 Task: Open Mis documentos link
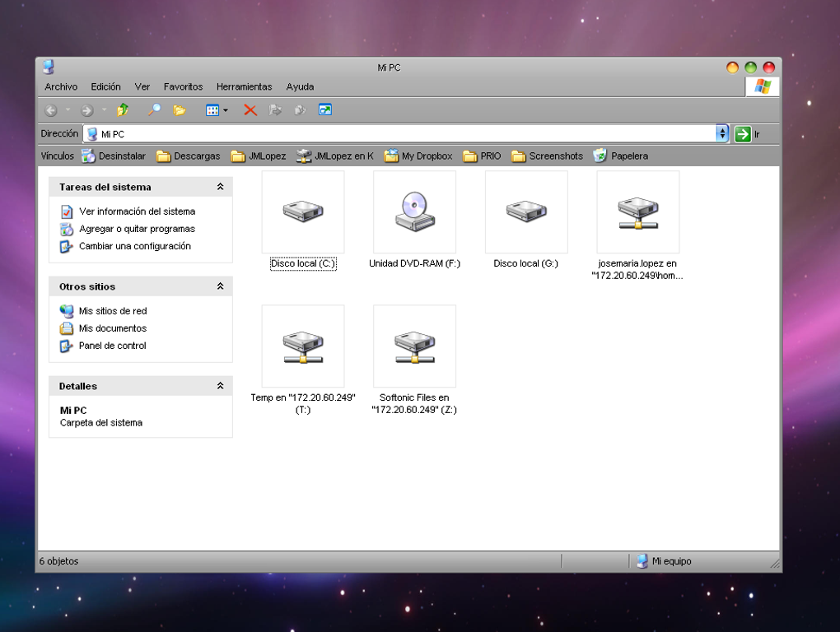point(104,328)
